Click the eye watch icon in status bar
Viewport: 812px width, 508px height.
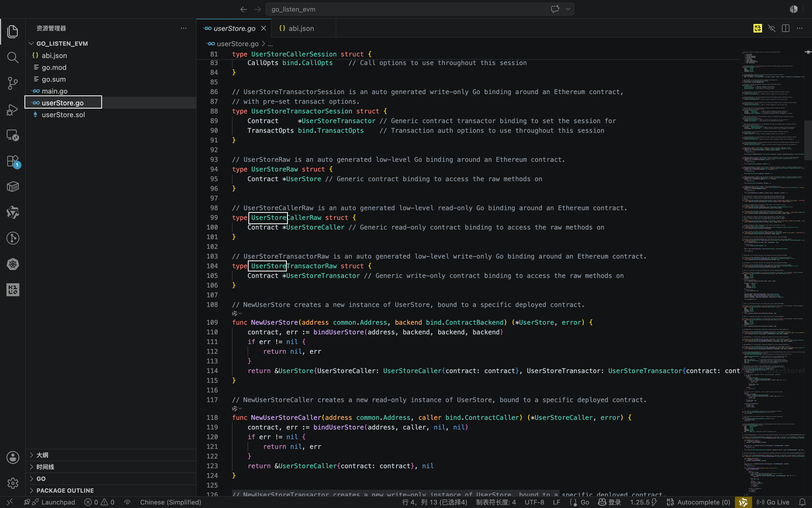[127, 502]
